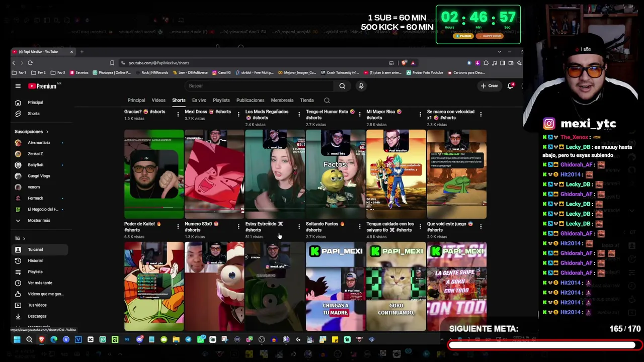
Task: Open the YouTube notifications bell
Action: pyautogui.click(x=510, y=86)
